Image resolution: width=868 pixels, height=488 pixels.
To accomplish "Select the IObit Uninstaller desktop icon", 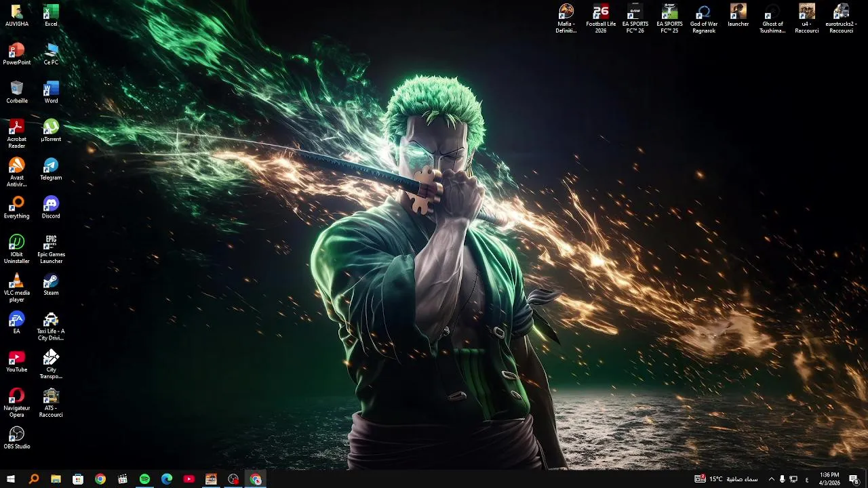I will coord(16,249).
